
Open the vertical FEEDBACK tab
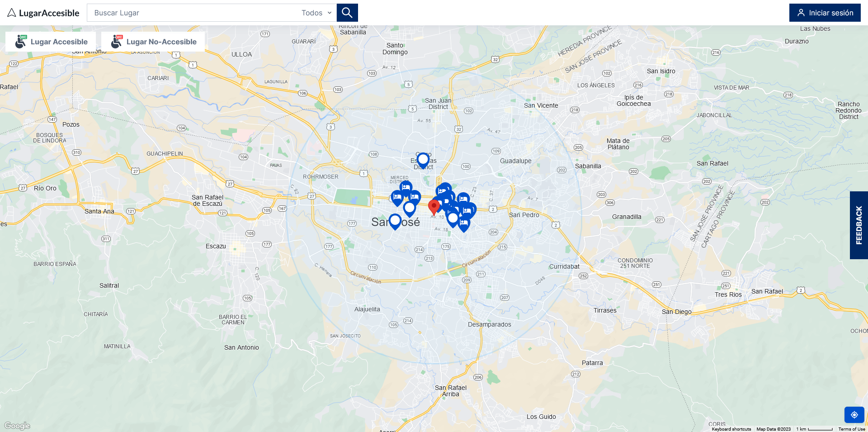(859, 225)
